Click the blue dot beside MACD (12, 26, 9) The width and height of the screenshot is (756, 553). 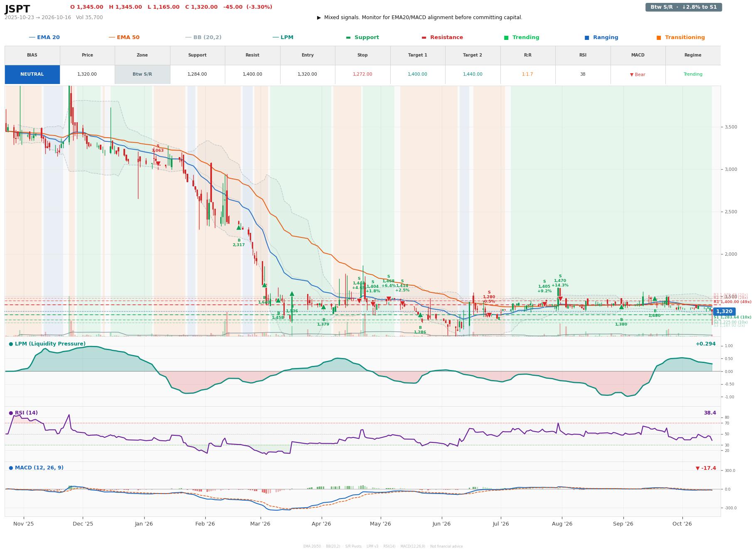tap(11, 468)
